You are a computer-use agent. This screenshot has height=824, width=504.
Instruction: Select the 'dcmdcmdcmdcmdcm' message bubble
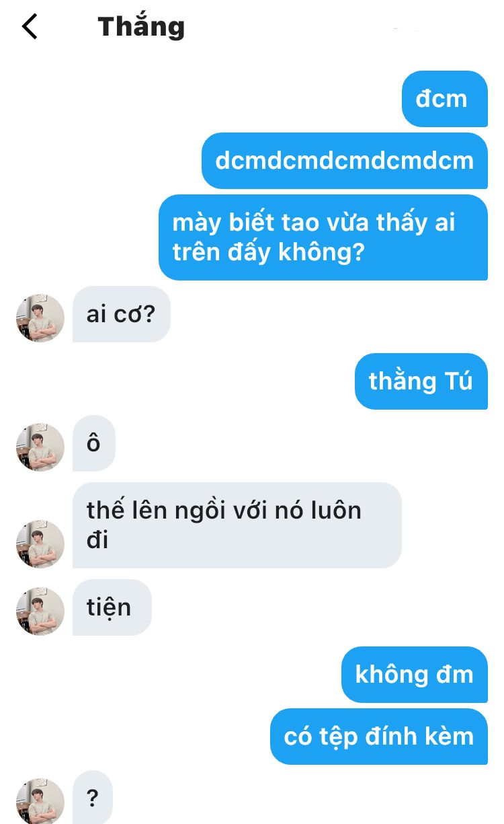tap(345, 161)
